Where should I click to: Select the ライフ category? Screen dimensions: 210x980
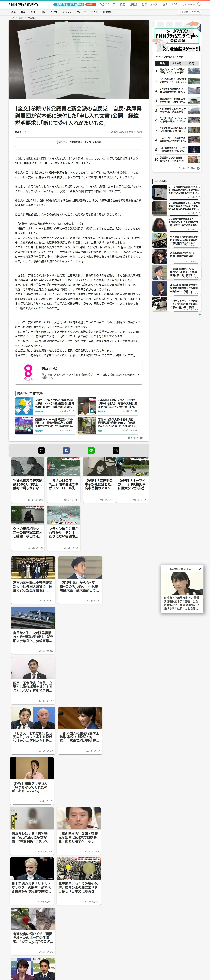pos(54,12)
